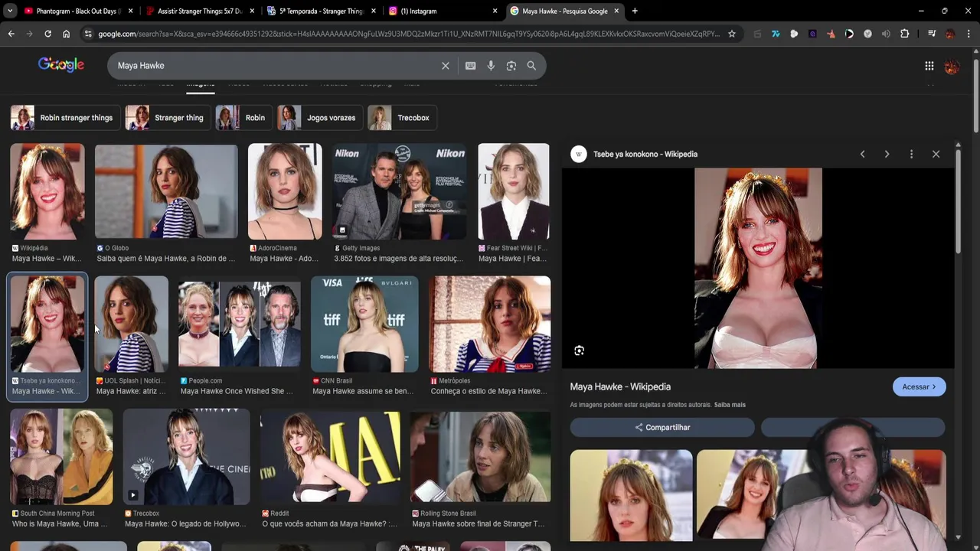Open the Chrome three-dot menu
Screen dimensions: 980x551
[x=969, y=34]
